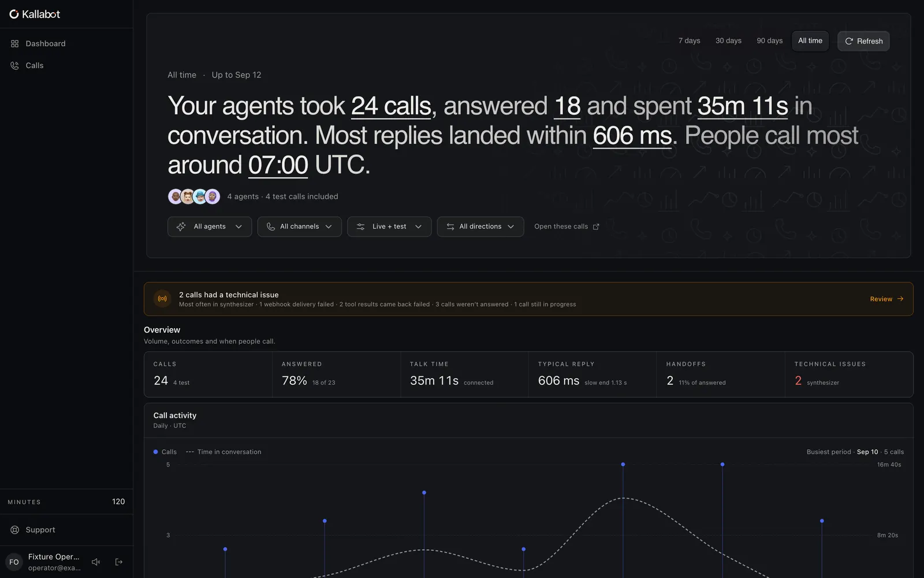Sign out using the logout icon
The width and height of the screenshot is (924, 578).
119,562
